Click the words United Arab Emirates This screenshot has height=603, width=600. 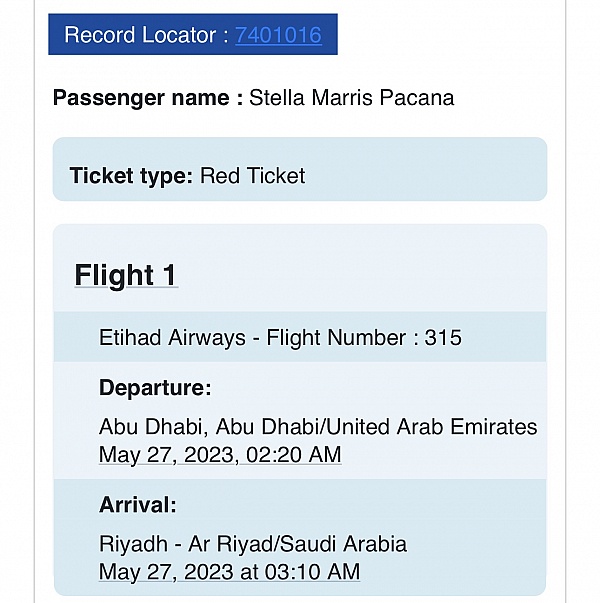point(432,427)
